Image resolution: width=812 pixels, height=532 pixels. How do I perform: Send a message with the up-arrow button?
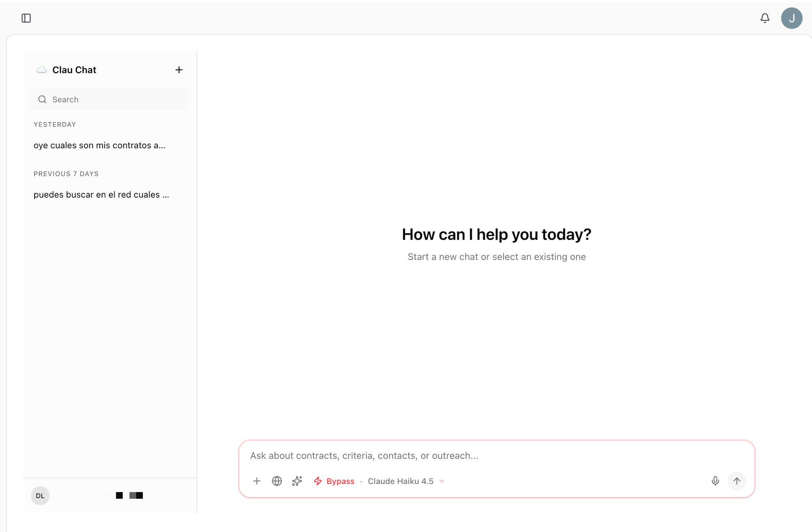click(x=737, y=481)
